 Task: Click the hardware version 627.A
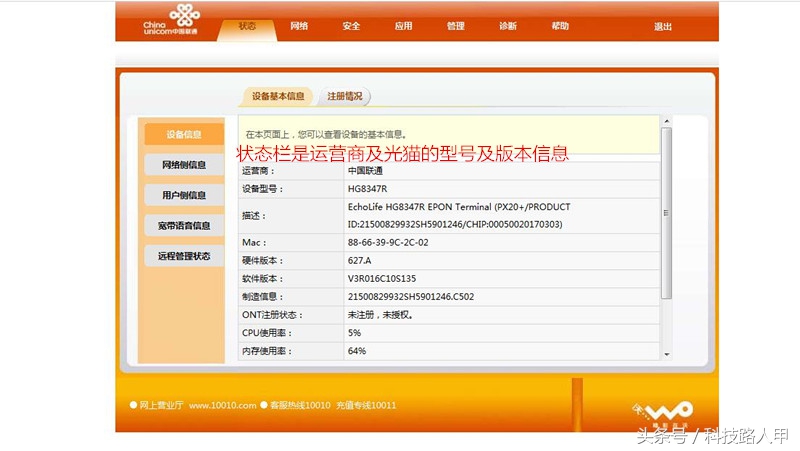tap(359, 260)
